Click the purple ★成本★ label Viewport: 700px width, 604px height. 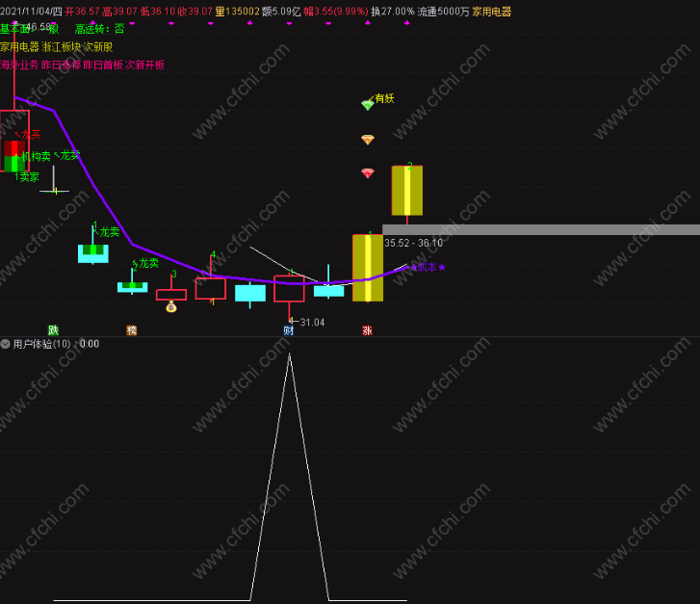(428, 267)
